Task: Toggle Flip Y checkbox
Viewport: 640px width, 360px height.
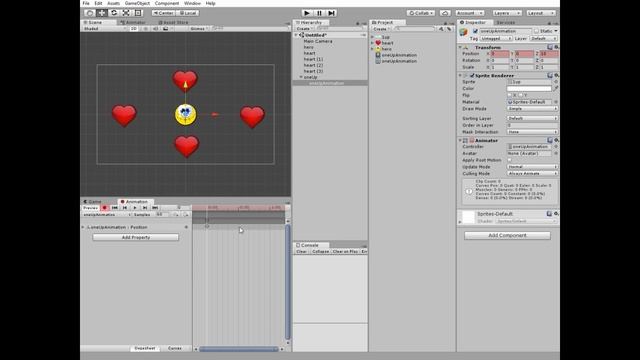Action: coord(521,95)
